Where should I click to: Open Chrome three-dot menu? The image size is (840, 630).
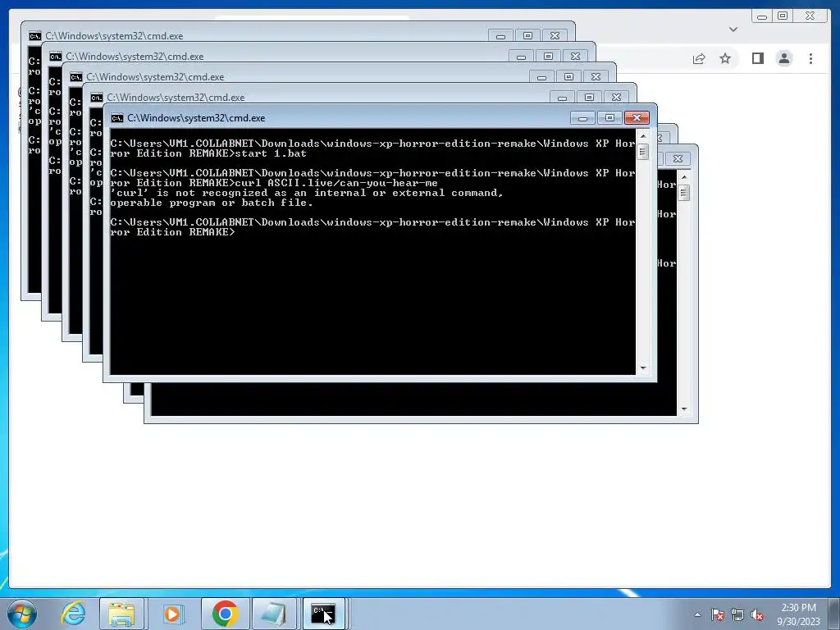(x=810, y=58)
